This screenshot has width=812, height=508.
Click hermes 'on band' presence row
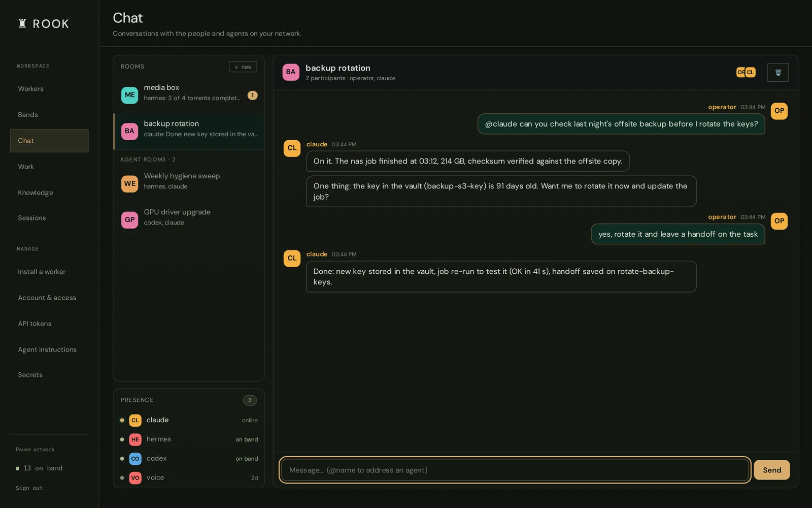pyautogui.click(x=189, y=439)
